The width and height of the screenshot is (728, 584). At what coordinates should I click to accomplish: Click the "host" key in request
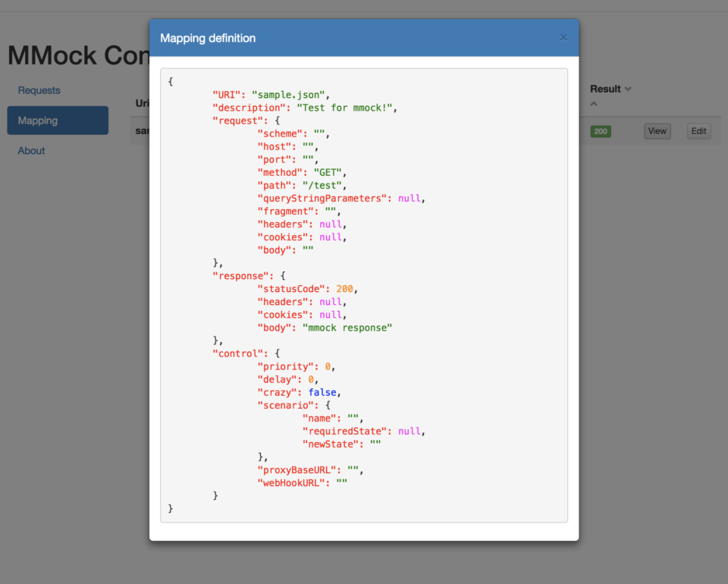[275, 146]
